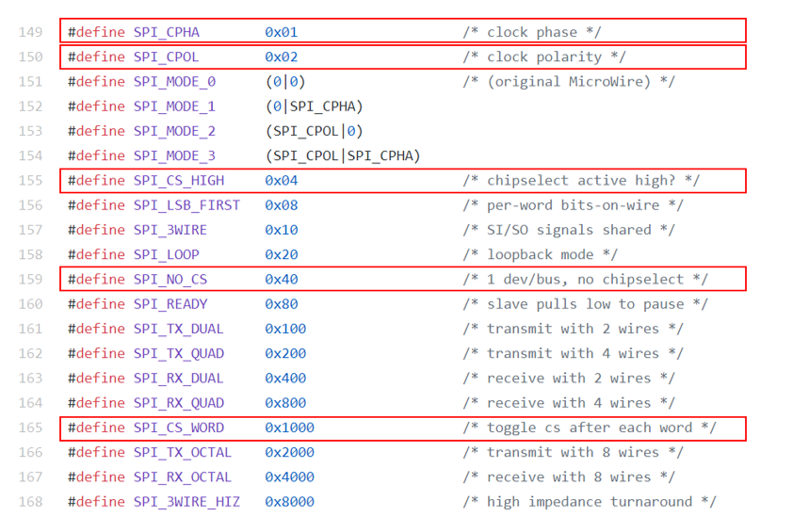Image resolution: width=793 pixels, height=532 pixels.
Task: Click the SPI_RX_OCTAL macro name
Action: (183, 477)
